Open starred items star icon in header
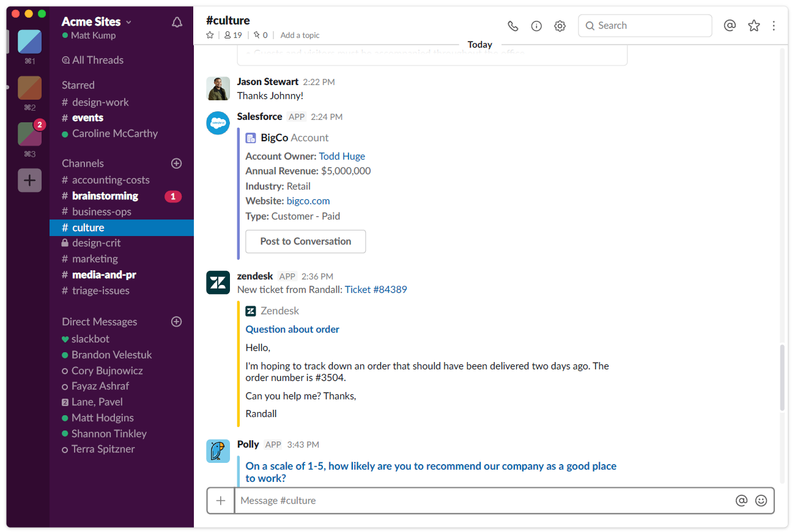792x532 pixels. (754, 26)
